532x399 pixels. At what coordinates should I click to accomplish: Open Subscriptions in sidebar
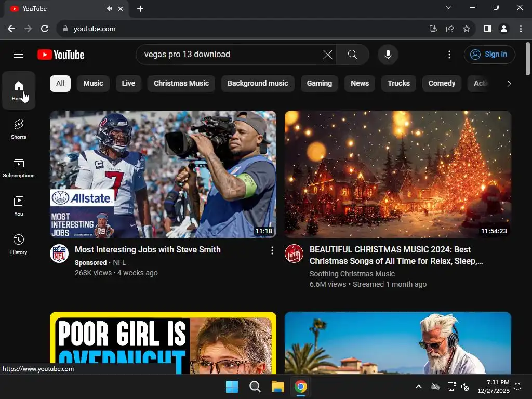(19, 168)
